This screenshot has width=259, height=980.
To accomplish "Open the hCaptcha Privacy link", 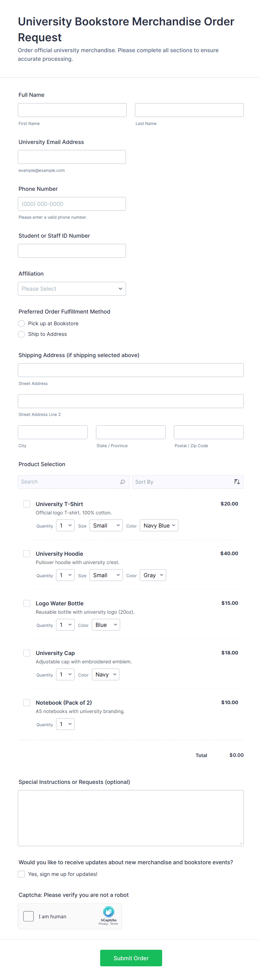I will click(103, 924).
